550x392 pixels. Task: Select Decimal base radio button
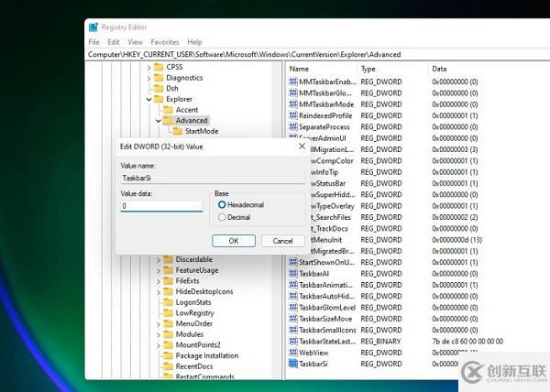(222, 218)
